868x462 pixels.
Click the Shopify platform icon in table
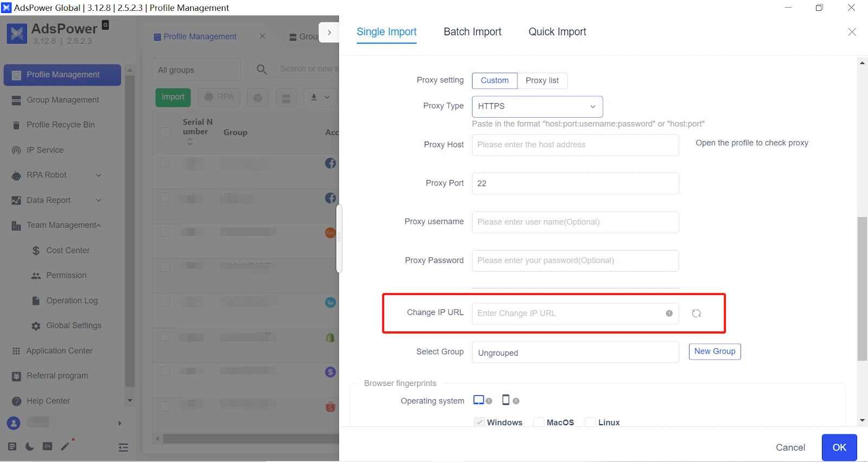tap(330, 337)
